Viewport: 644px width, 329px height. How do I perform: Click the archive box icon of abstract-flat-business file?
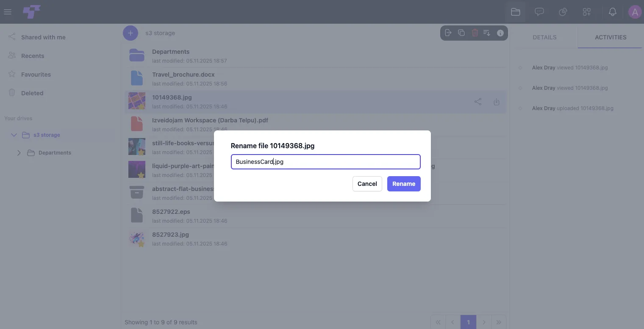click(x=137, y=192)
